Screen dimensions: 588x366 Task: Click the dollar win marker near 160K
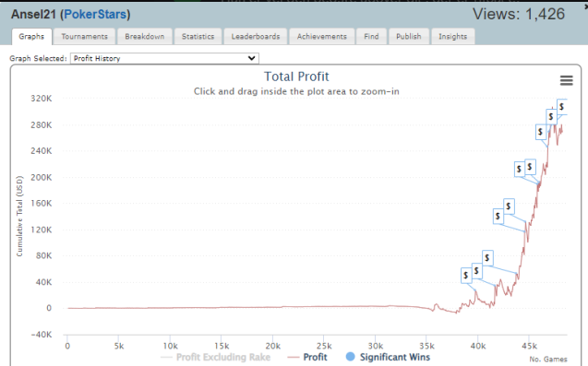pyautogui.click(x=509, y=206)
